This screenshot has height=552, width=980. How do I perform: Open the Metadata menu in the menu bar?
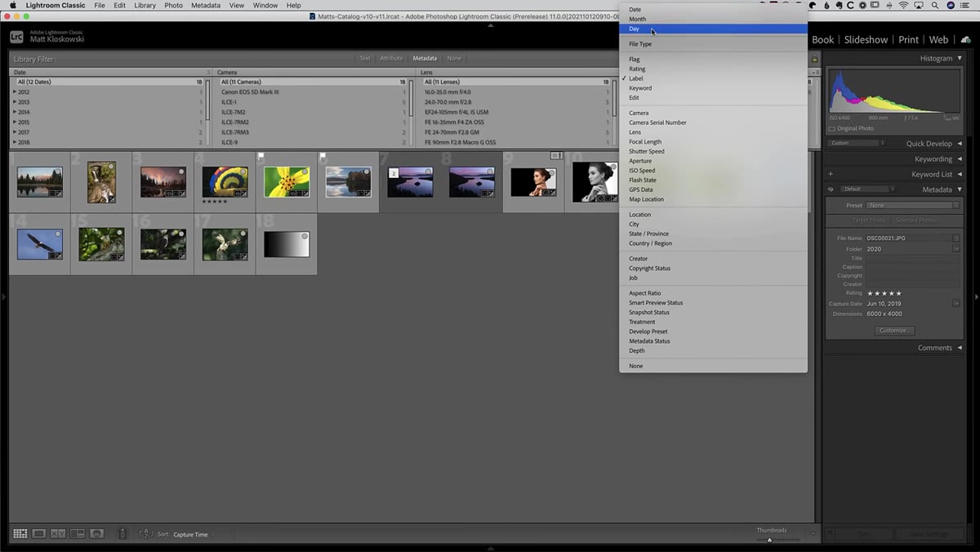205,6
